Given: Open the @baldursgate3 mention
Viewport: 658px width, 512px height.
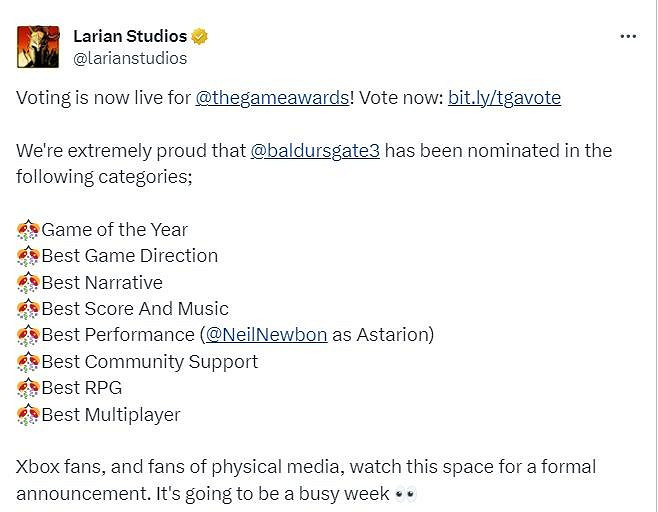Looking at the screenshot, I should (x=316, y=151).
